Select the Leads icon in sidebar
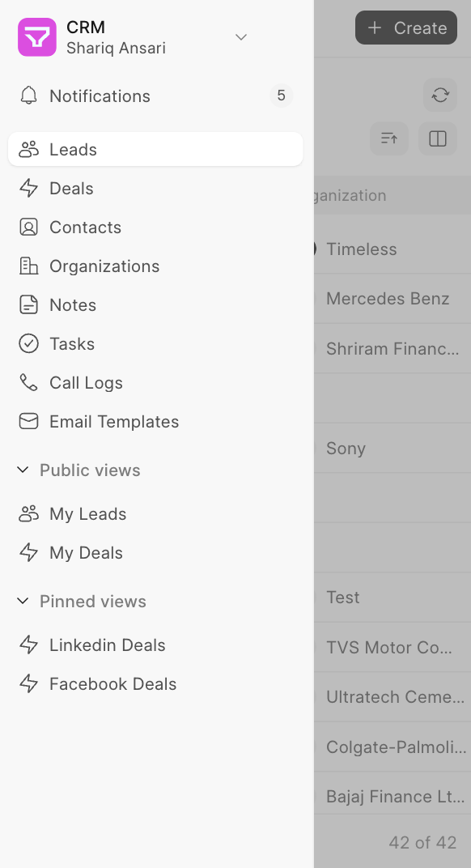The width and height of the screenshot is (471, 868). point(30,149)
